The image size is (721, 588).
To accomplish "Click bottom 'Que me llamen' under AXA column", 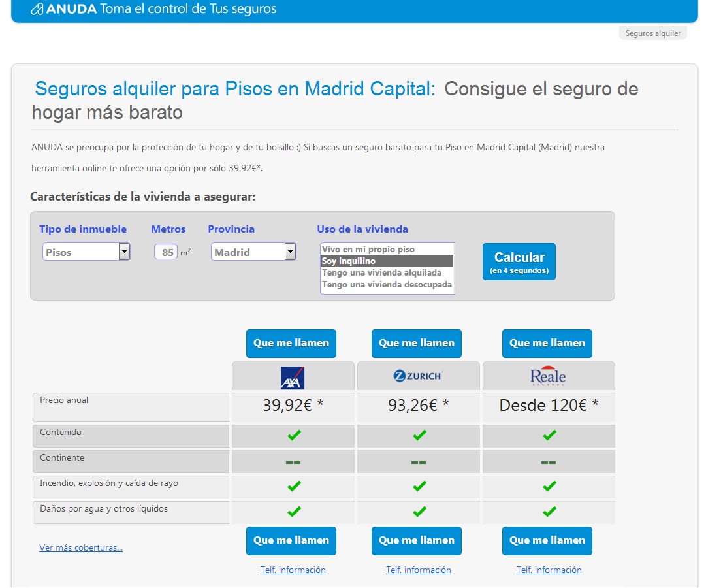I will 291,540.
